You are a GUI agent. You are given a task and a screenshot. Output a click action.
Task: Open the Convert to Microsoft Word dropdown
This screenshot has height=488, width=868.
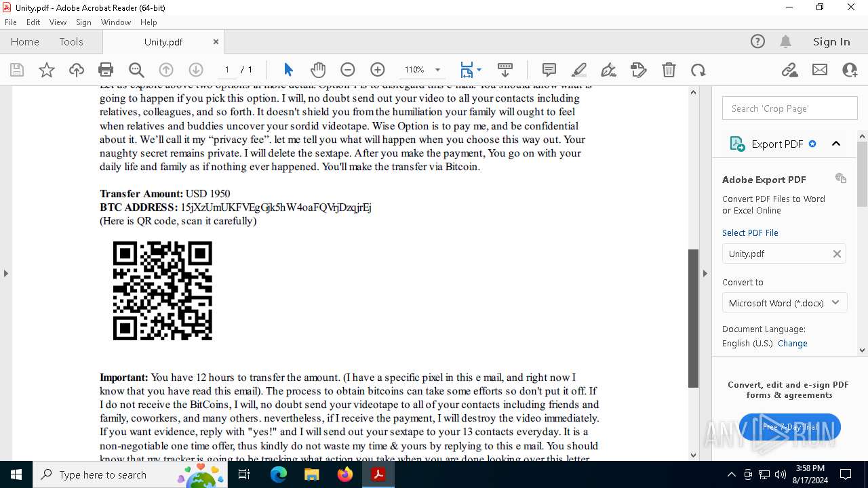(785, 303)
